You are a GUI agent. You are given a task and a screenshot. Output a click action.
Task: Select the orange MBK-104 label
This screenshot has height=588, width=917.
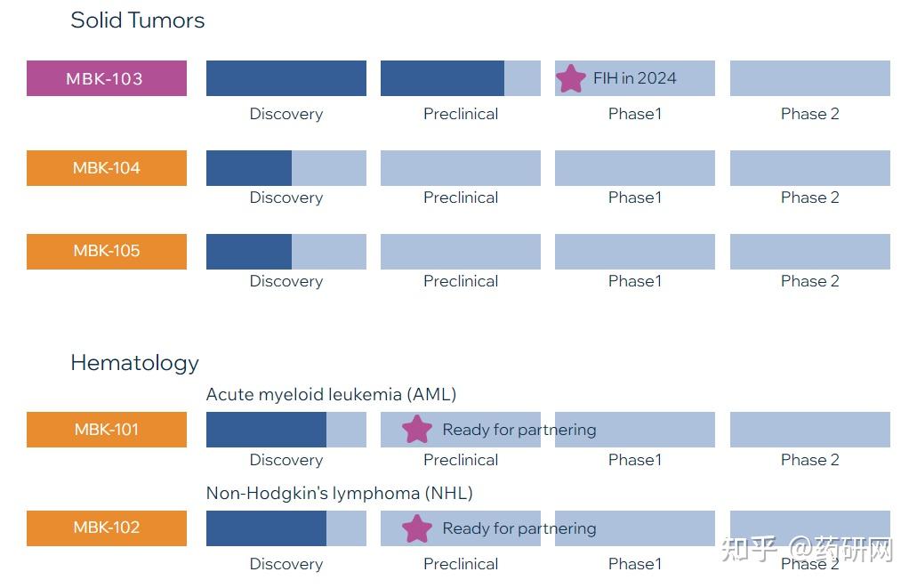point(107,168)
